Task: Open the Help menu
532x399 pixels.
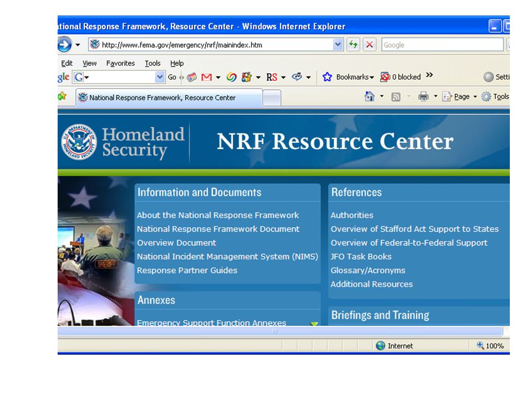Action: click(177, 63)
